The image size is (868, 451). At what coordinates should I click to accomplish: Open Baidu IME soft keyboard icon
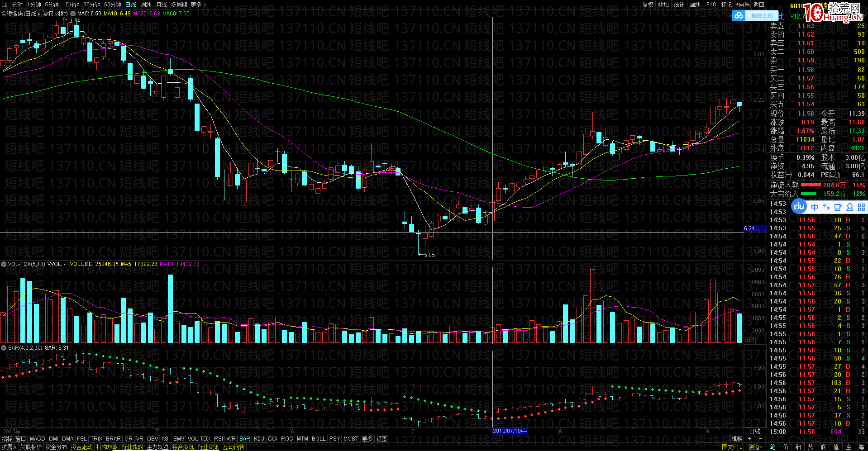coord(838,207)
